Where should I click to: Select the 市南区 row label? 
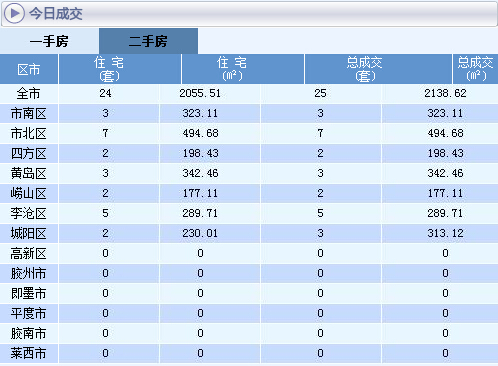[x=28, y=114]
